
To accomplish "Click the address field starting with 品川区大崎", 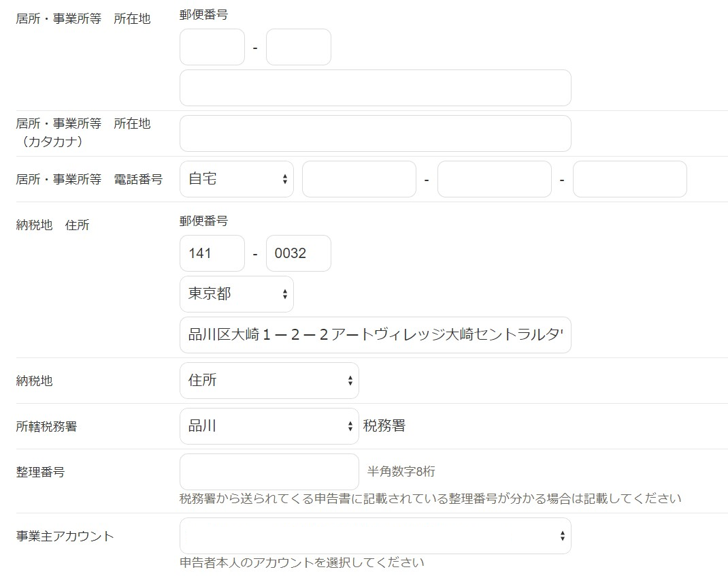I will (x=375, y=335).
